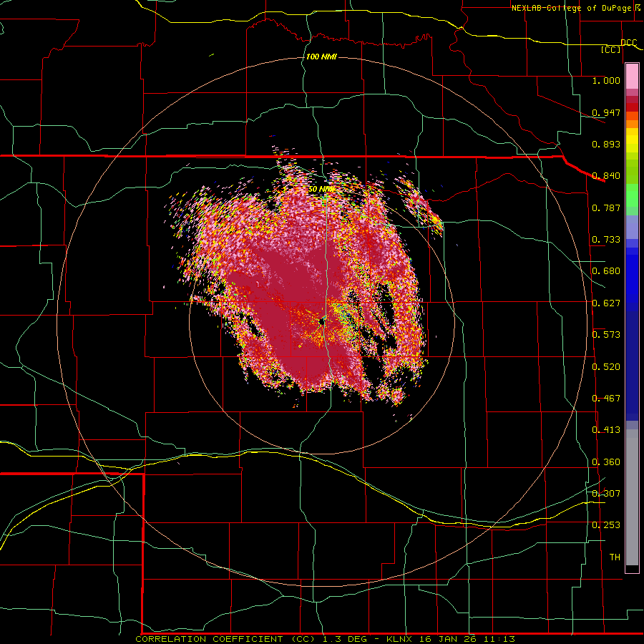The height and width of the screenshot is (644, 644).
Task: Click the Correlation Coefficient caption at bottom
Action: click(325, 639)
